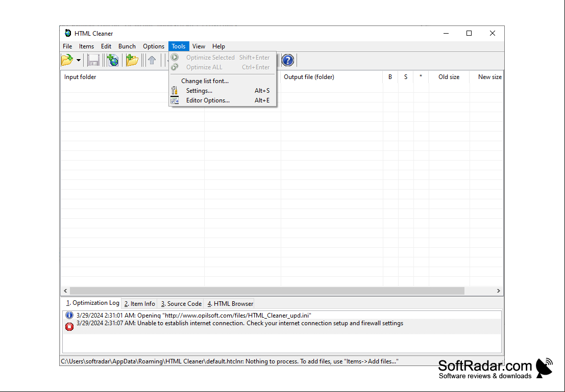Maximize the HTML Cleaner window

click(469, 33)
